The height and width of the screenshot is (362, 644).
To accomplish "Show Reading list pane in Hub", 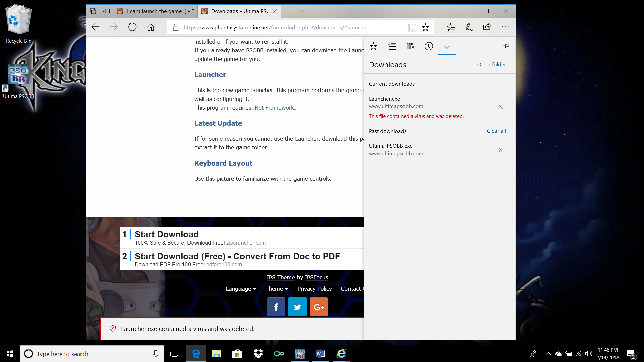I will coord(392,46).
